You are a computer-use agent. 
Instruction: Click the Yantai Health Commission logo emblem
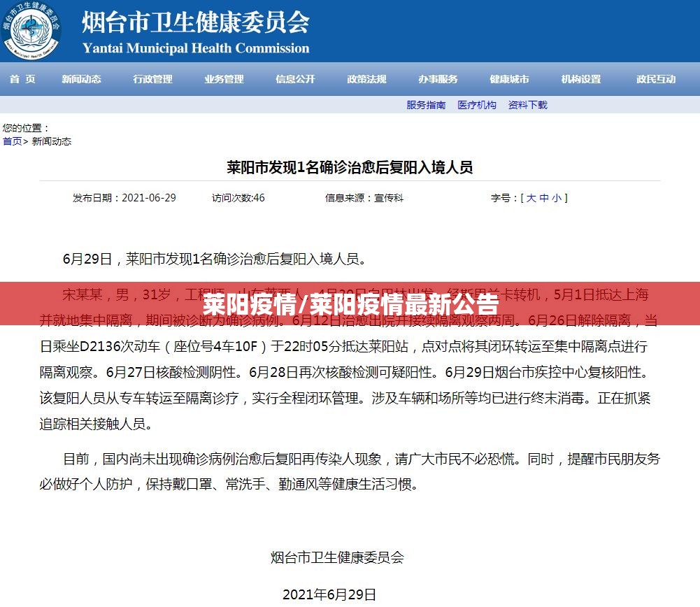coord(31,29)
